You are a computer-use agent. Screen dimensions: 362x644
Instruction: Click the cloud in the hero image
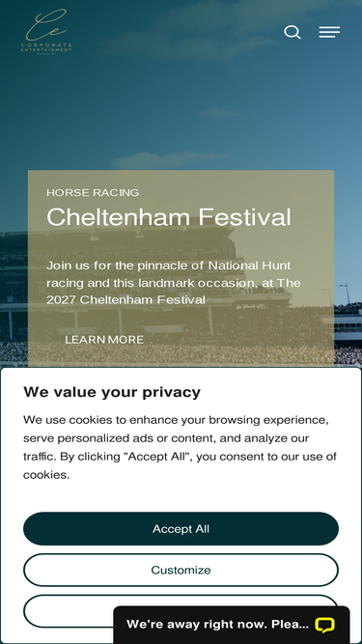[168, 159]
